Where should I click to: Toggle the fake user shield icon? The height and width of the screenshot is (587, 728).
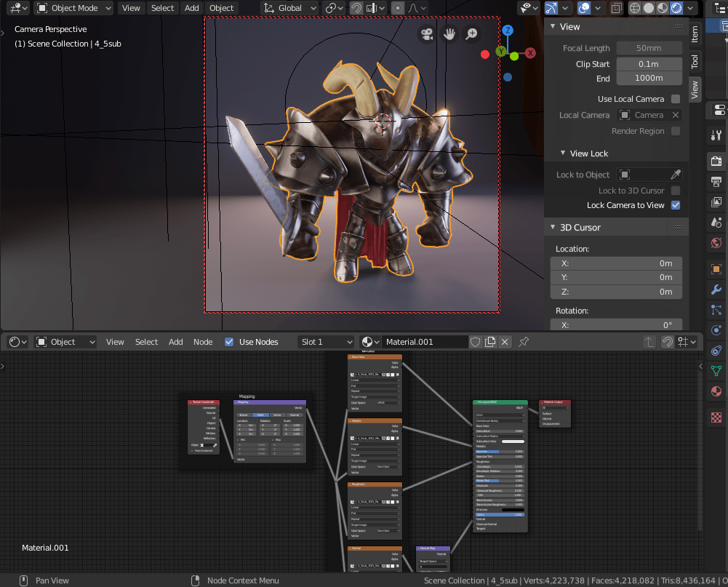tap(475, 342)
